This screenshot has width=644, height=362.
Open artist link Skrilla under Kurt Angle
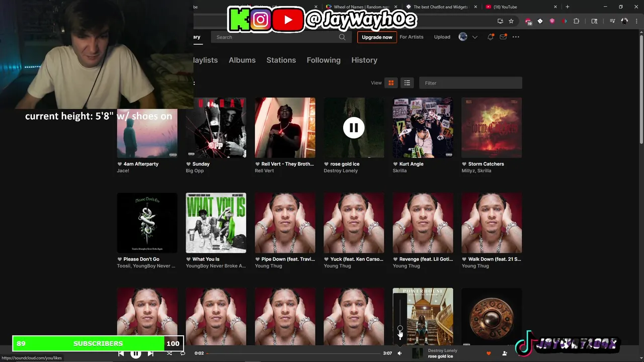(399, 171)
